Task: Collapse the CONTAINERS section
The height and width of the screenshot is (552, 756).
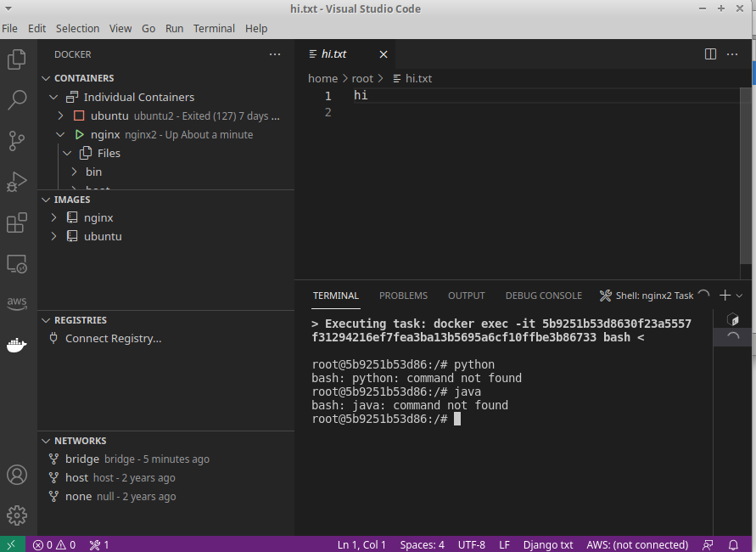Action: pyautogui.click(x=46, y=78)
